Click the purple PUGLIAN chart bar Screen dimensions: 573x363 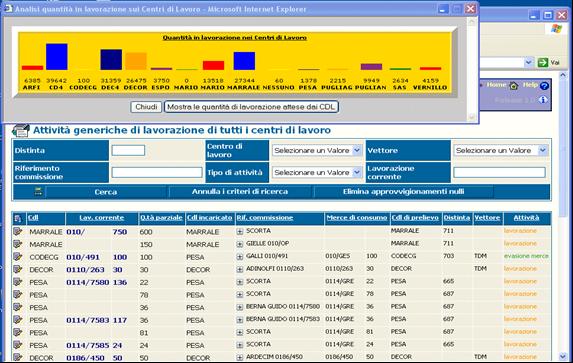coord(371,67)
